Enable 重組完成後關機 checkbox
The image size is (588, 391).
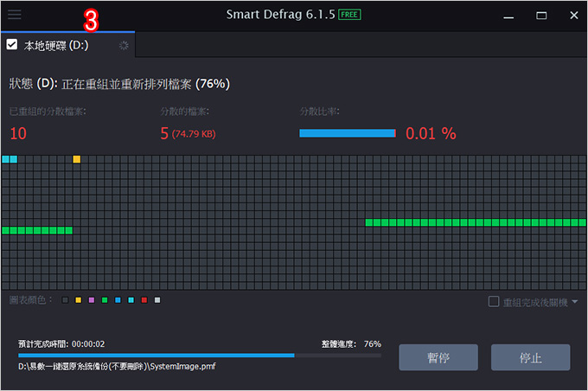pyautogui.click(x=494, y=301)
